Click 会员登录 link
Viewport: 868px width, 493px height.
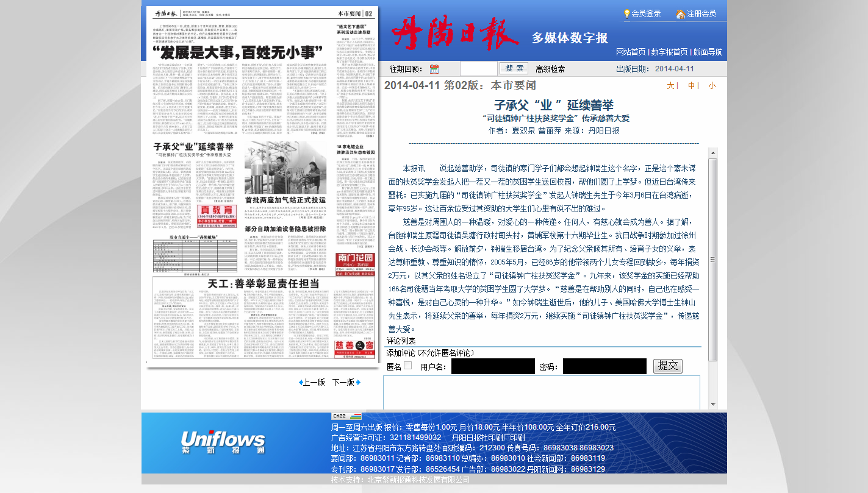click(646, 13)
